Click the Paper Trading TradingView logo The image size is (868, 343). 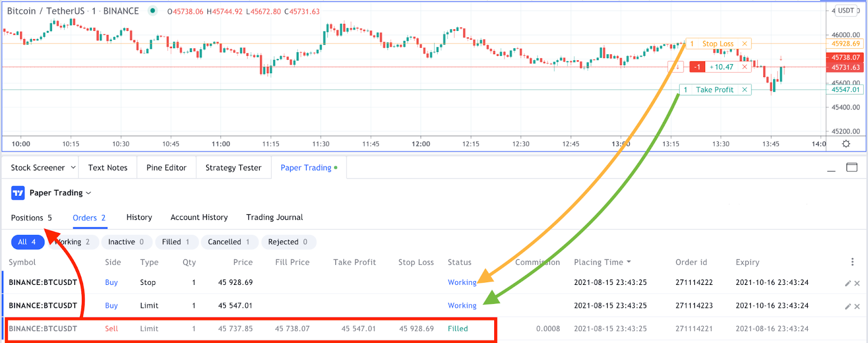18,193
